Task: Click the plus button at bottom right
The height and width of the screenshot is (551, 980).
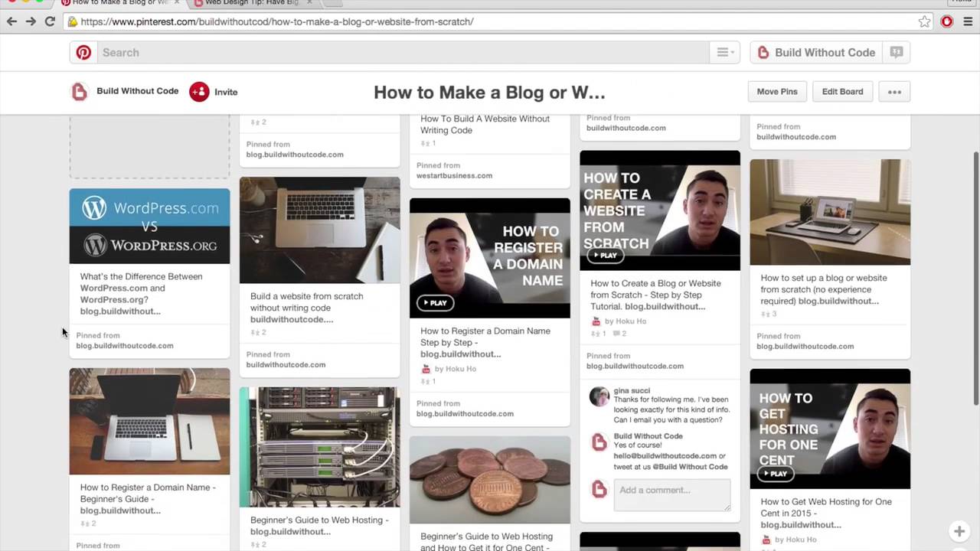Action: 959,530
